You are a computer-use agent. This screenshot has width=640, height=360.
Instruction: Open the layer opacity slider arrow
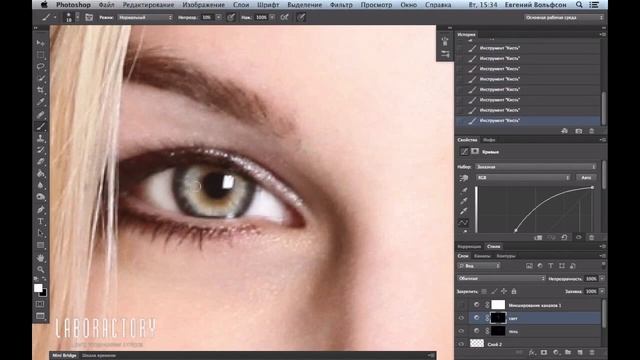(x=602, y=278)
